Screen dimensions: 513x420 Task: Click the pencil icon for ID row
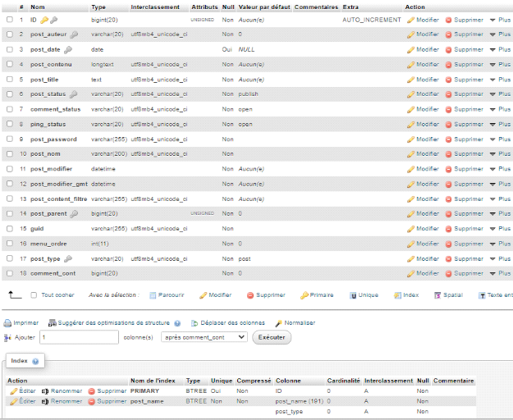click(410, 21)
